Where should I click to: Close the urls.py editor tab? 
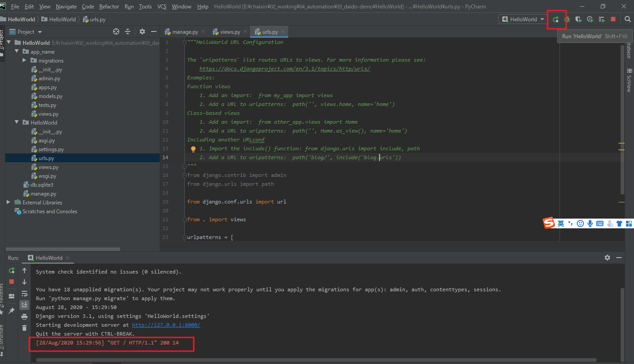pos(283,32)
